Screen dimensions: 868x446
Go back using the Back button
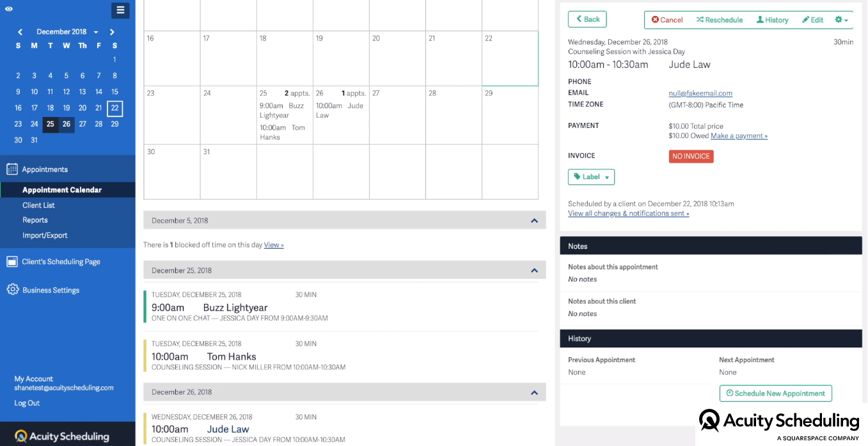587,19
